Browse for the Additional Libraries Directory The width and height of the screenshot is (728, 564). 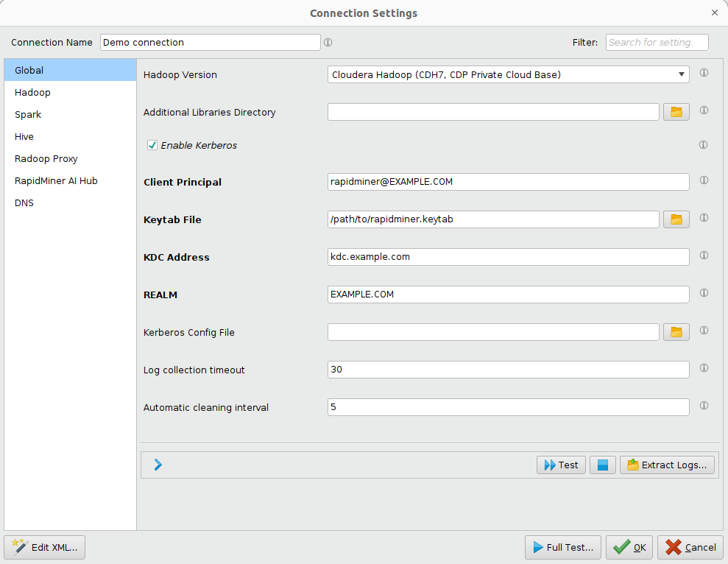pos(676,111)
